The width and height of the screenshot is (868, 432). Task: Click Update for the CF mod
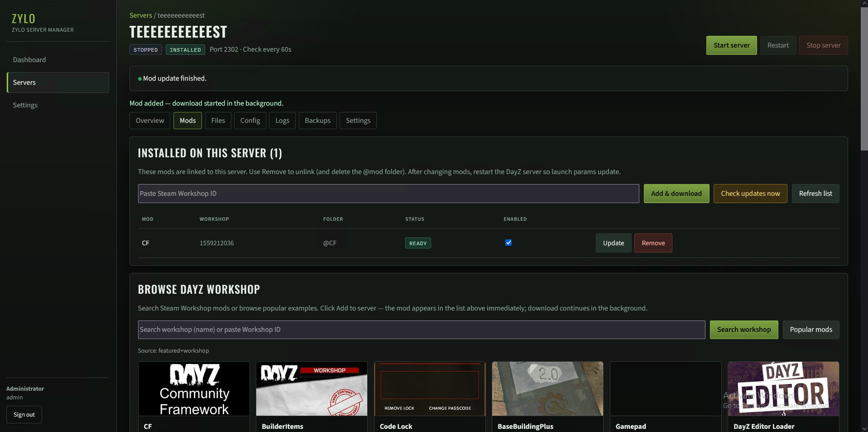click(614, 243)
